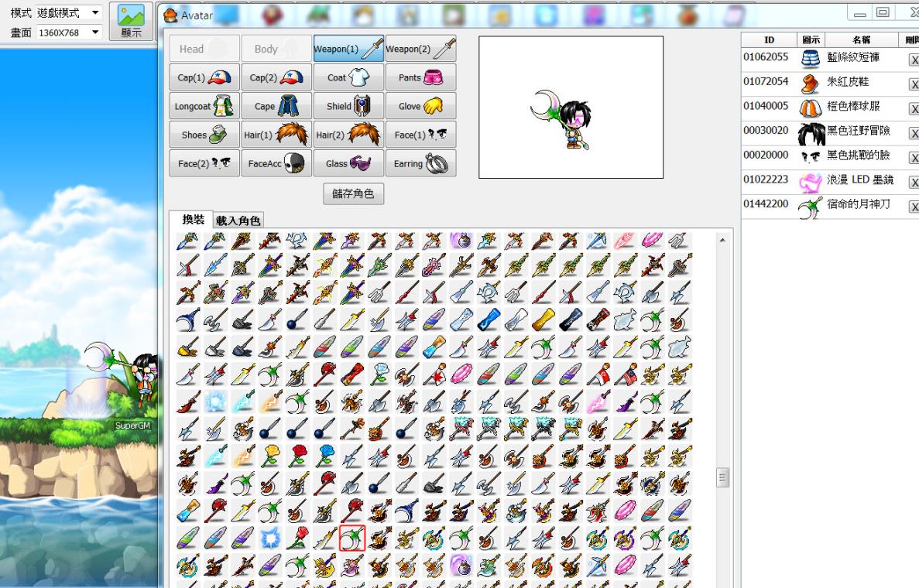Click the 顯示 display button
The image size is (919, 588).
coord(131,20)
